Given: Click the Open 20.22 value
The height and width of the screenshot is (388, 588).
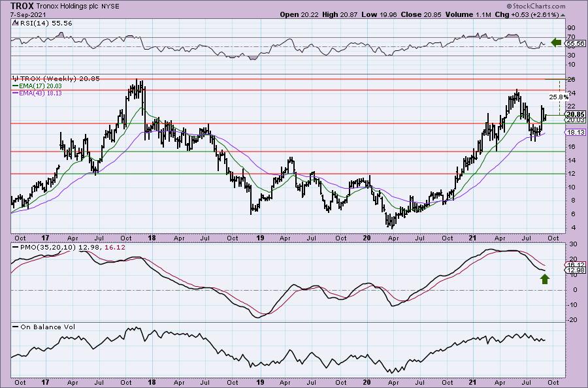Looking at the screenshot, I should point(299,14).
